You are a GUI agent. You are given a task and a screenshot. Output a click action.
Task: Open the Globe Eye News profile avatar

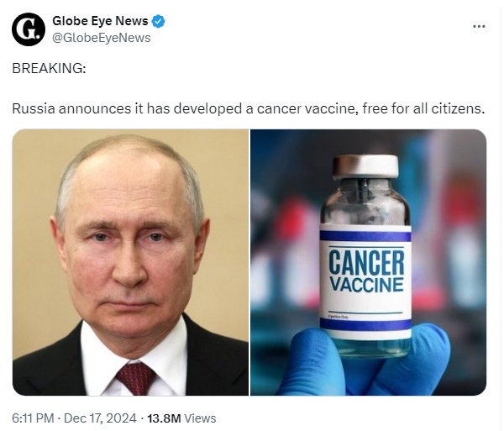point(29,29)
